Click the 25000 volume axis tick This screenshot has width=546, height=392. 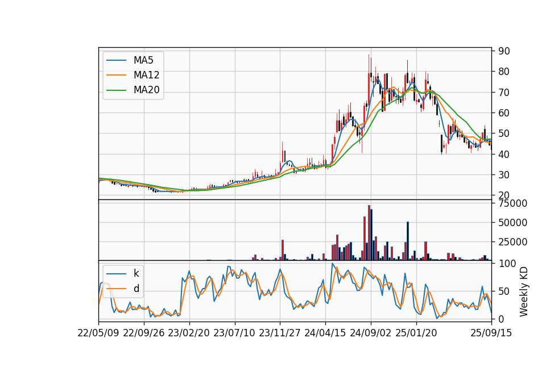click(512, 242)
